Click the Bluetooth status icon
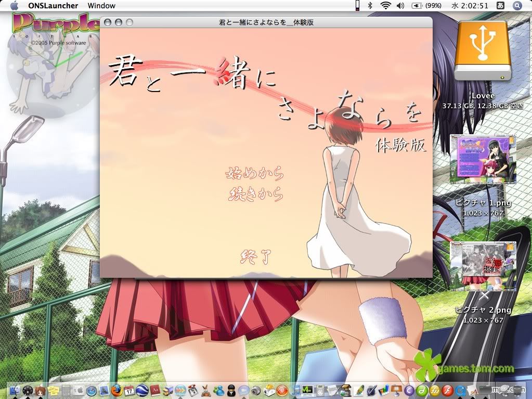Viewport: 532px width, 399px height. [x=370, y=5]
